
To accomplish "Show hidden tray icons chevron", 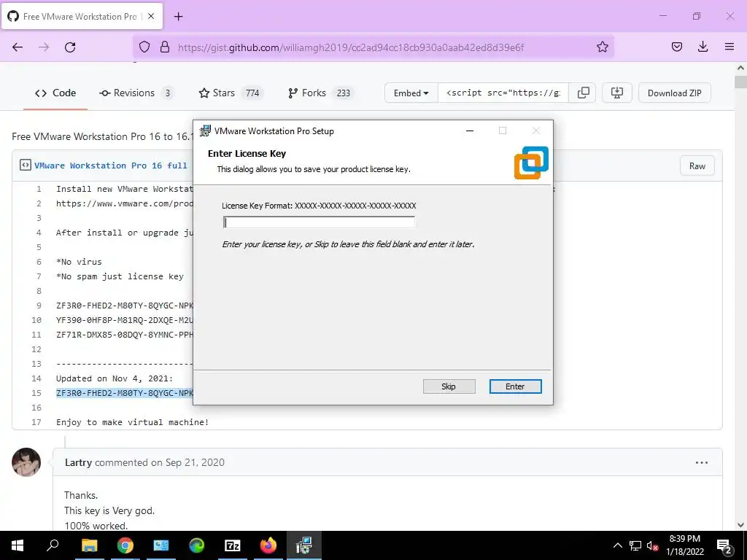I will tap(617, 546).
